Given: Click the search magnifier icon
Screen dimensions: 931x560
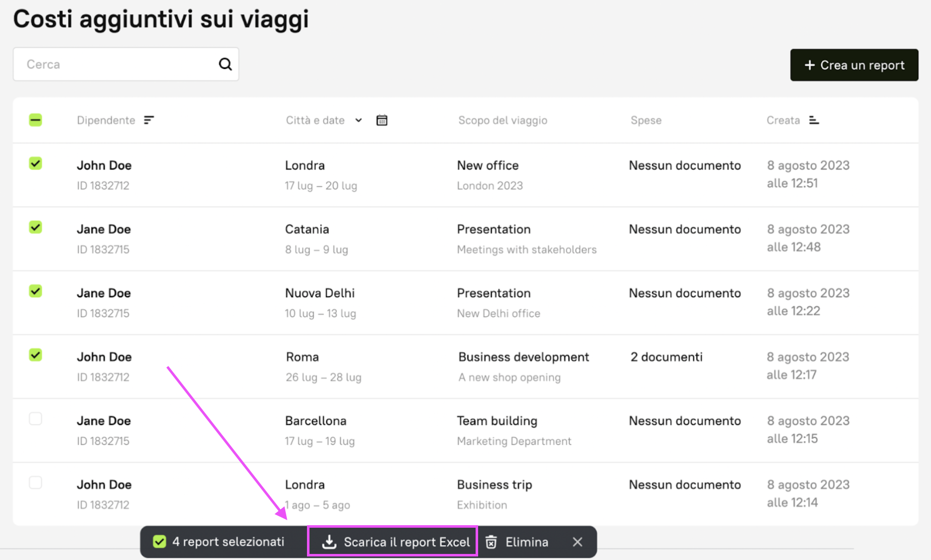Looking at the screenshot, I should click(225, 64).
